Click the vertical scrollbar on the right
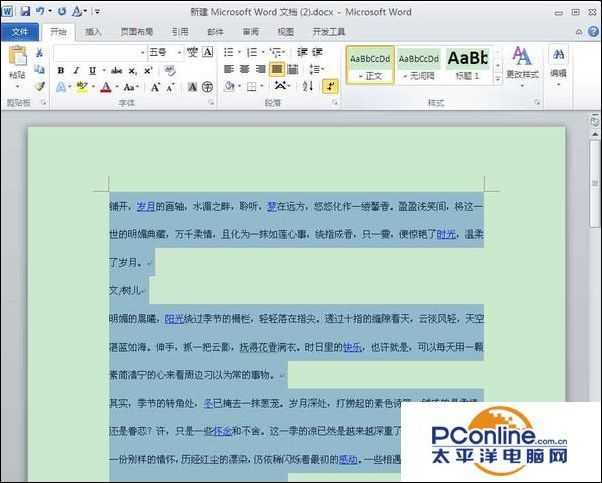 [x=595, y=300]
